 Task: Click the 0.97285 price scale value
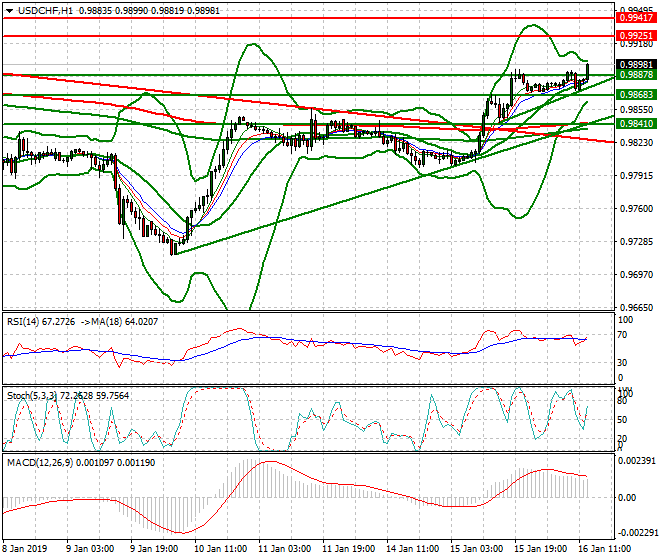pos(637,242)
